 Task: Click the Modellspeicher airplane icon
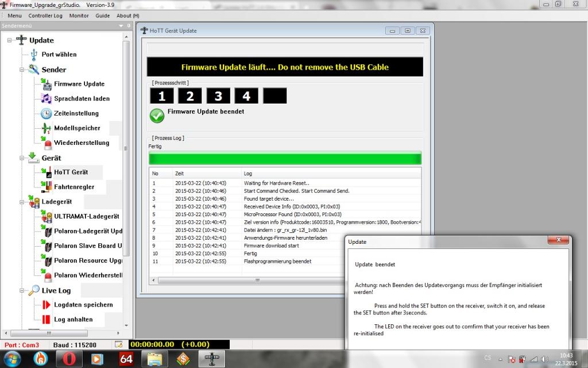(46, 128)
